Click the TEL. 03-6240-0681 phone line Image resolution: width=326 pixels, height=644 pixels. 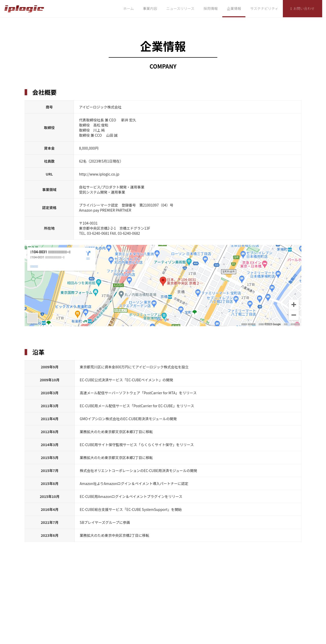(109, 233)
